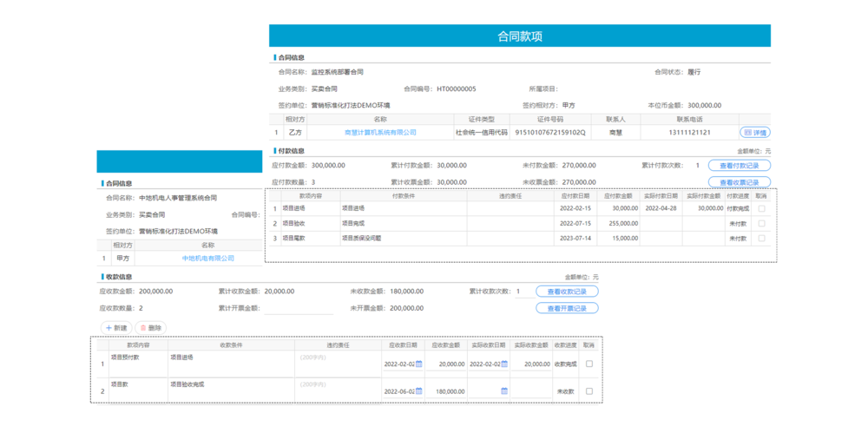Image resolution: width=868 pixels, height=433 pixels.
Task: Open calendar for row 1 应收款日期
Action: (419, 364)
